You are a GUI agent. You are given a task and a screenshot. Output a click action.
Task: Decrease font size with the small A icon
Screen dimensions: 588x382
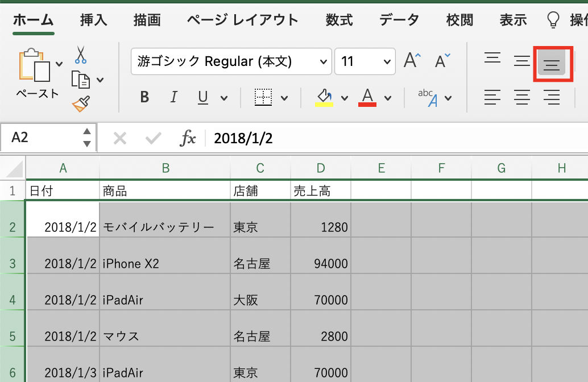442,61
